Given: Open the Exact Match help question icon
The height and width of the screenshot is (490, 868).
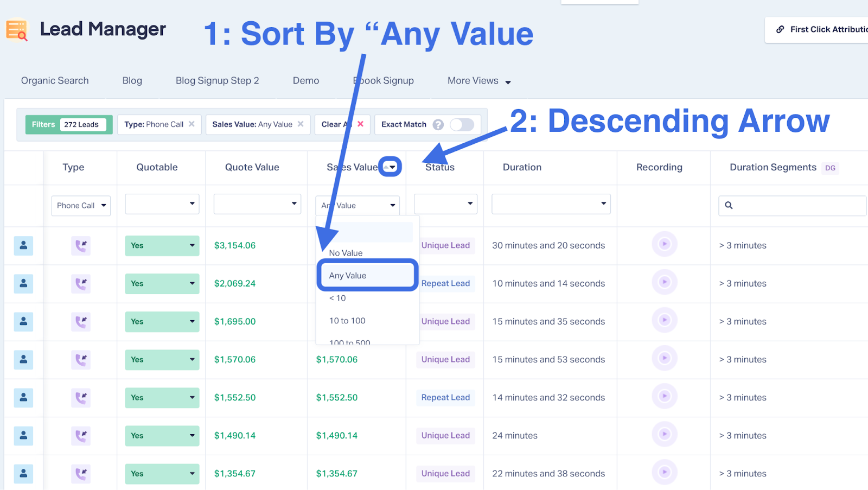Looking at the screenshot, I should tap(438, 125).
